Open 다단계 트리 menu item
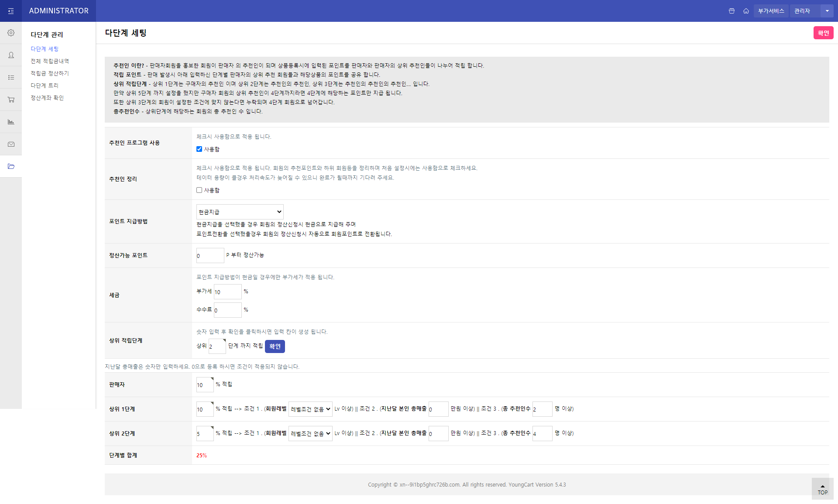 click(45, 86)
